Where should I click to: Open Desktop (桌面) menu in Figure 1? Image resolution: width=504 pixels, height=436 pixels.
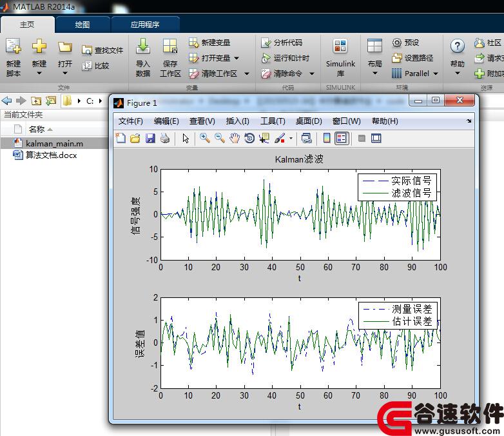tap(309, 121)
